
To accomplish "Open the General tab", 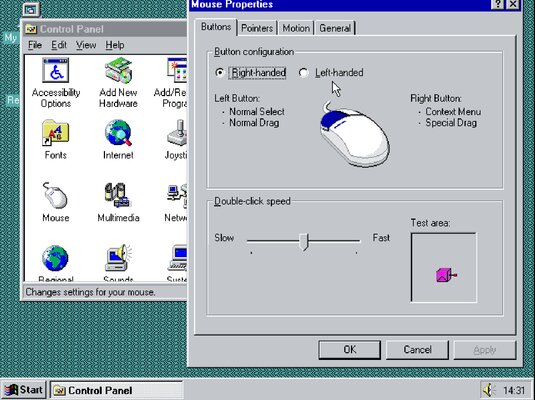I will tap(335, 28).
